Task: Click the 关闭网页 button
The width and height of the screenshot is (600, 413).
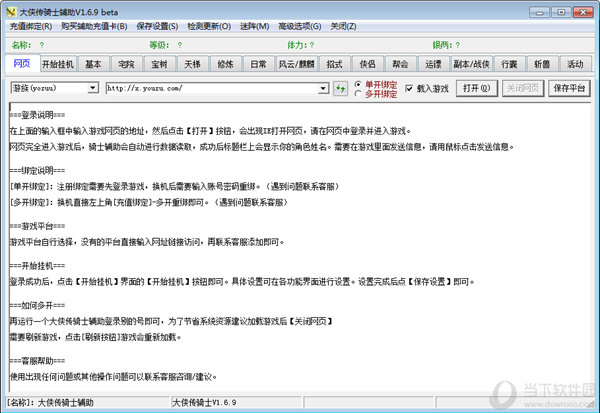Action: (x=523, y=88)
